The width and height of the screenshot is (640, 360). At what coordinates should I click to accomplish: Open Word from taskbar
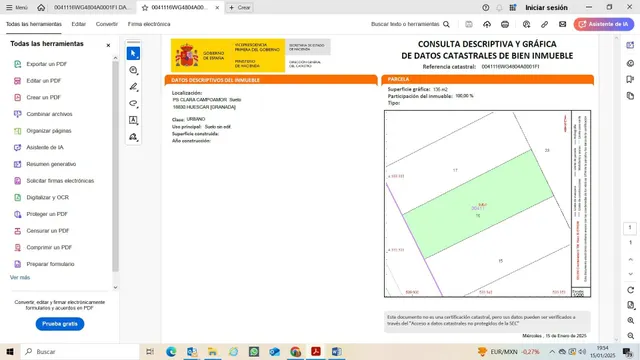[337, 351]
